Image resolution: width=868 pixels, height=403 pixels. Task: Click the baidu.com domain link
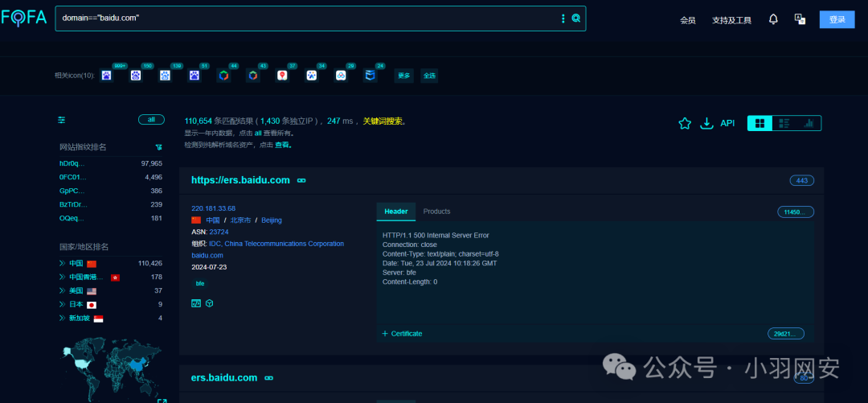207,256
